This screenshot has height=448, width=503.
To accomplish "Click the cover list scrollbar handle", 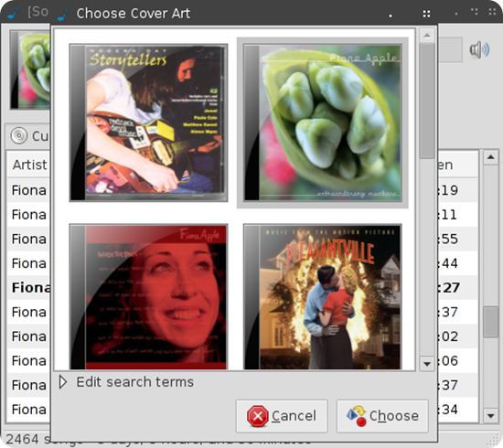I will click(427, 101).
